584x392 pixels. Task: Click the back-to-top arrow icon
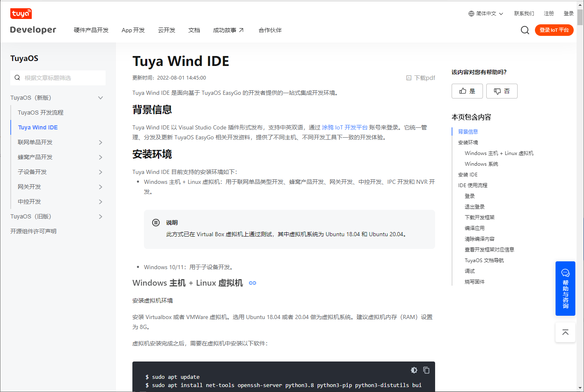(x=565, y=332)
